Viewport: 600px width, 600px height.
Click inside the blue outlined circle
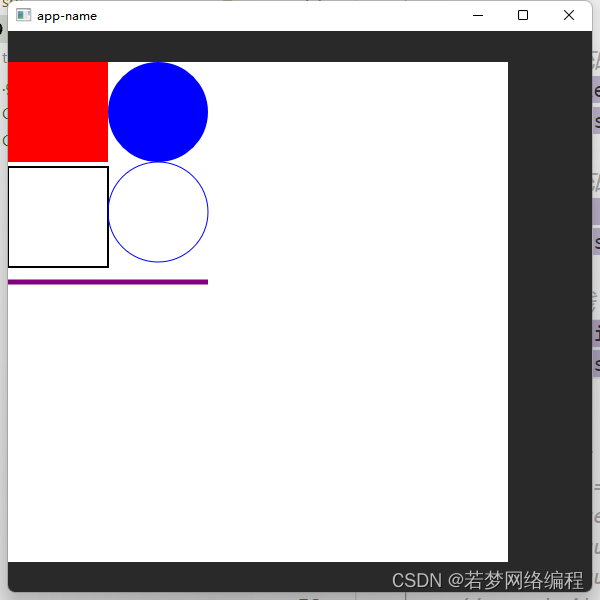[158, 212]
